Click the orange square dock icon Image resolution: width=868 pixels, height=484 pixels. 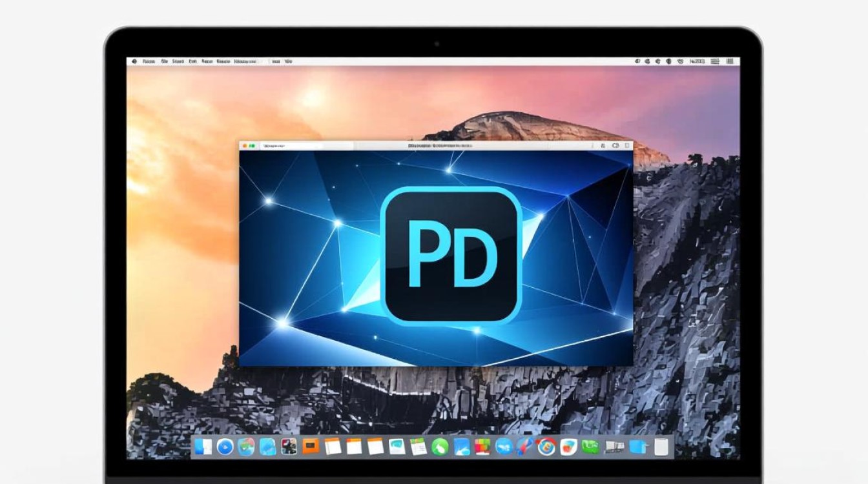[311, 446]
